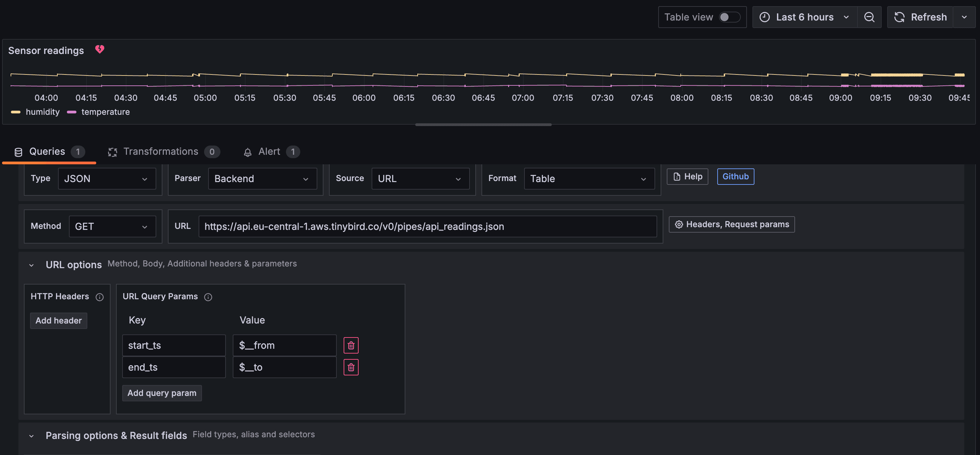The image size is (980, 455).
Task: Click HTTP Headers info icon
Action: point(100,297)
